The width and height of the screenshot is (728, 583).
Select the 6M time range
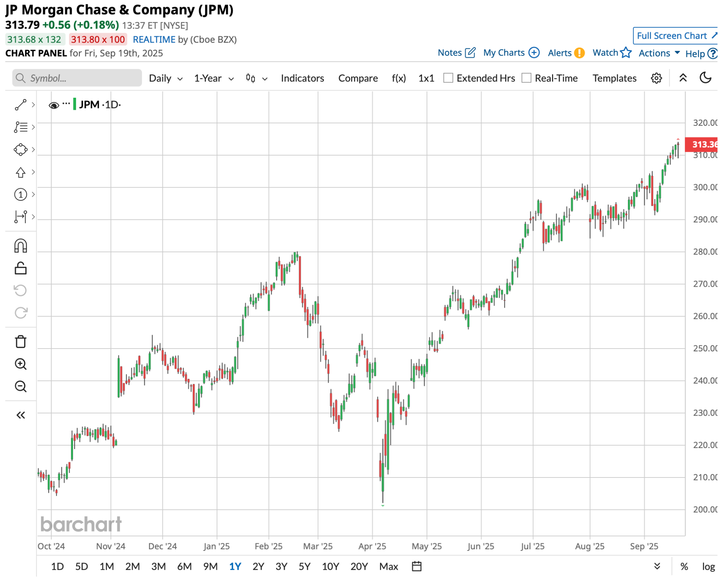[184, 566]
